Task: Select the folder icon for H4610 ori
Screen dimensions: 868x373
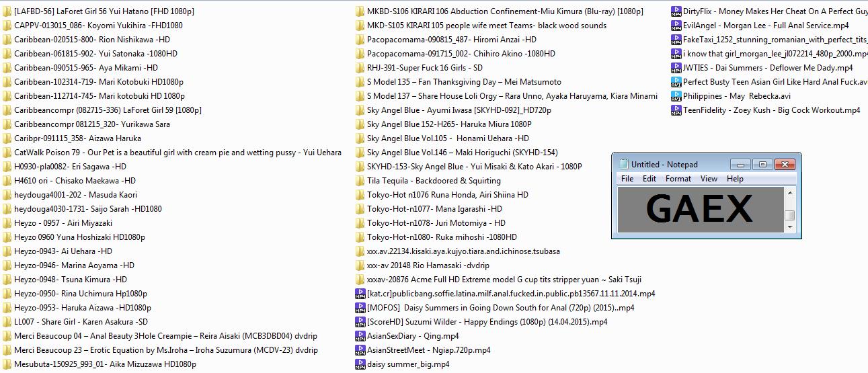Action: (7, 181)
